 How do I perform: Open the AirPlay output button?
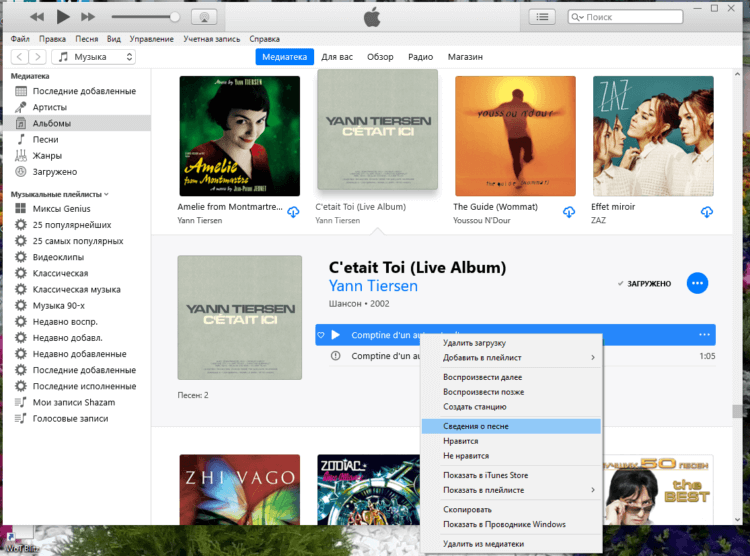pyautogui.click(x=204, y=17)
